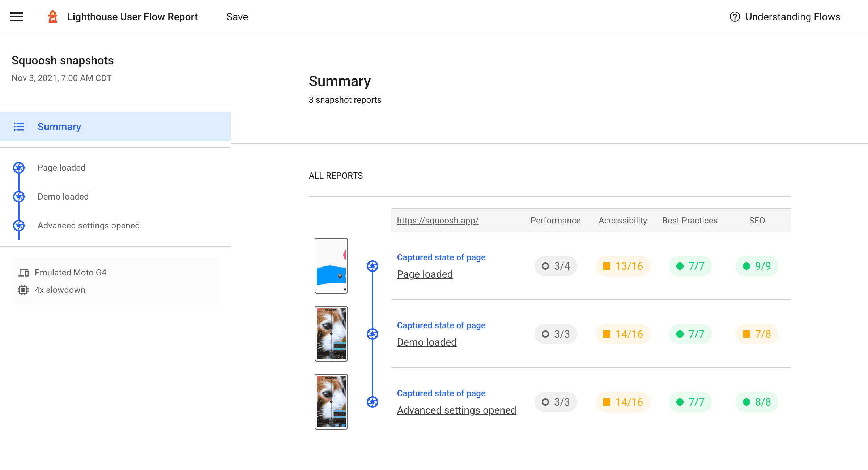Select the Summary navigation item

[58, 127]
